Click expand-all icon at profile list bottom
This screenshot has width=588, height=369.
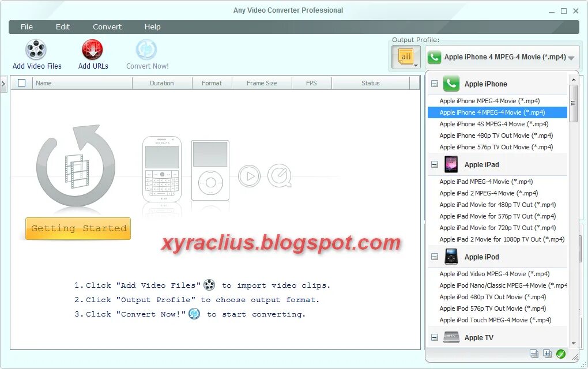[x=547, y=353]
